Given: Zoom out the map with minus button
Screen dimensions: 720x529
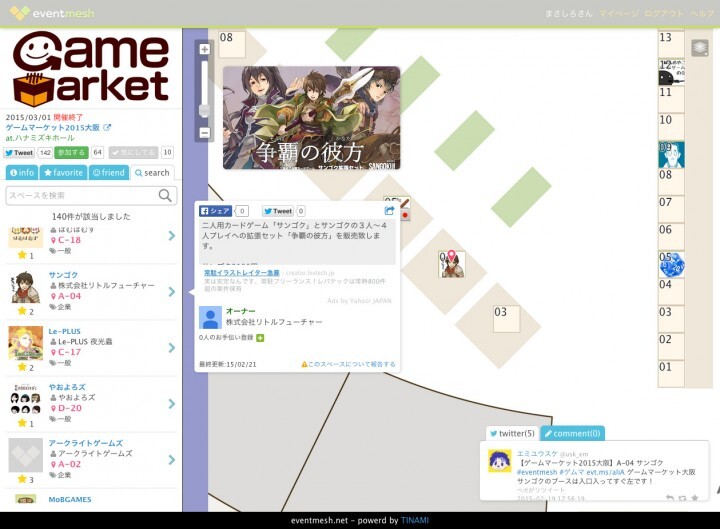Looking at the screenshot, I should click(x=205, y=133).
